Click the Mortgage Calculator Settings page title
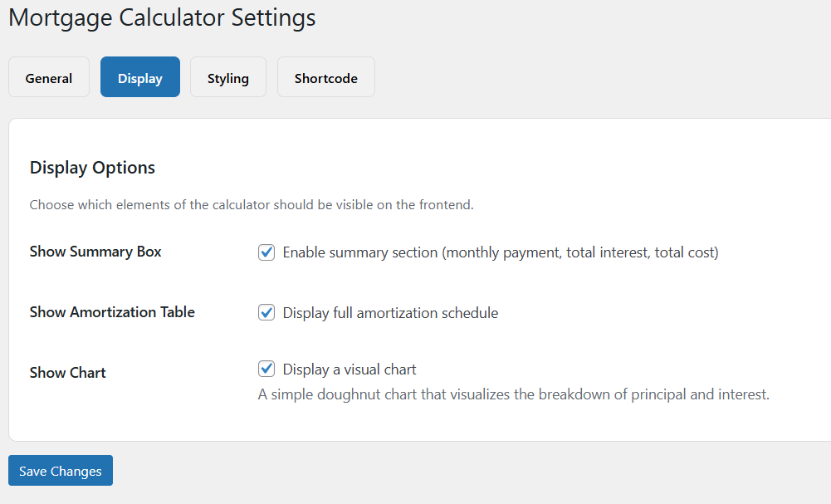 tap(162, 17)
